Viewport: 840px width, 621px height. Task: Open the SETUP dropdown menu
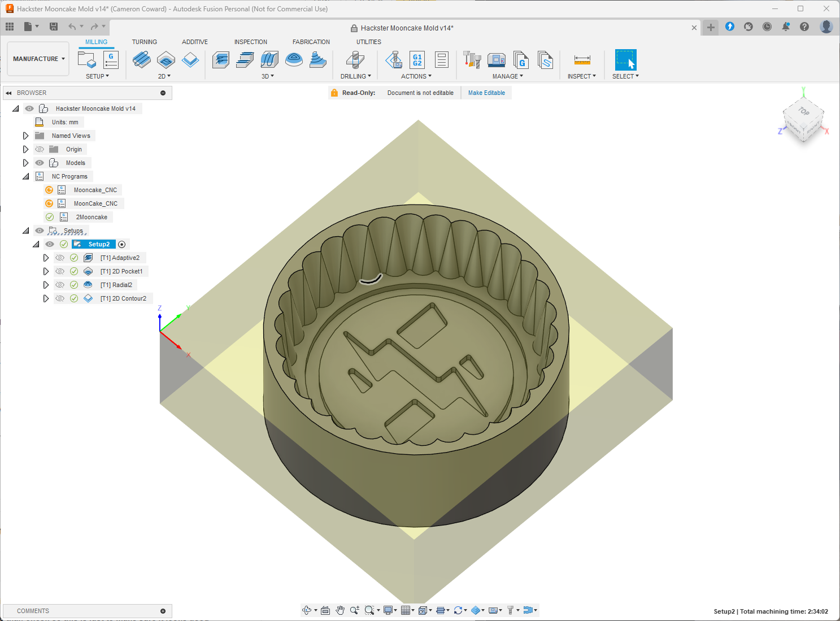click(x=97, y=76)
